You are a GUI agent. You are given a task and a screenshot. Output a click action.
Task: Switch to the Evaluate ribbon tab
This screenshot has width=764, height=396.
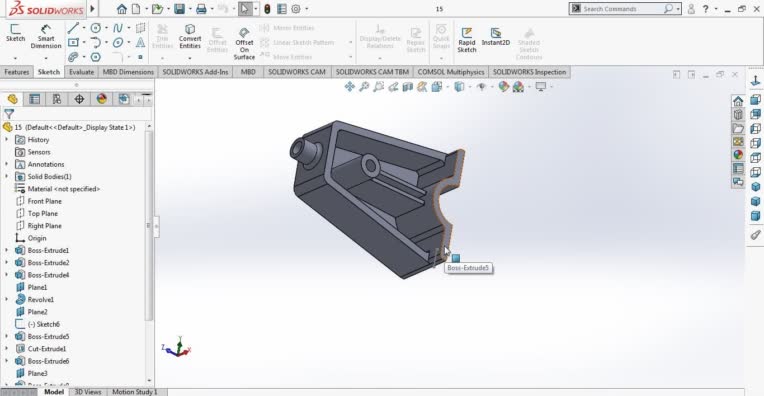pos(81,72)
